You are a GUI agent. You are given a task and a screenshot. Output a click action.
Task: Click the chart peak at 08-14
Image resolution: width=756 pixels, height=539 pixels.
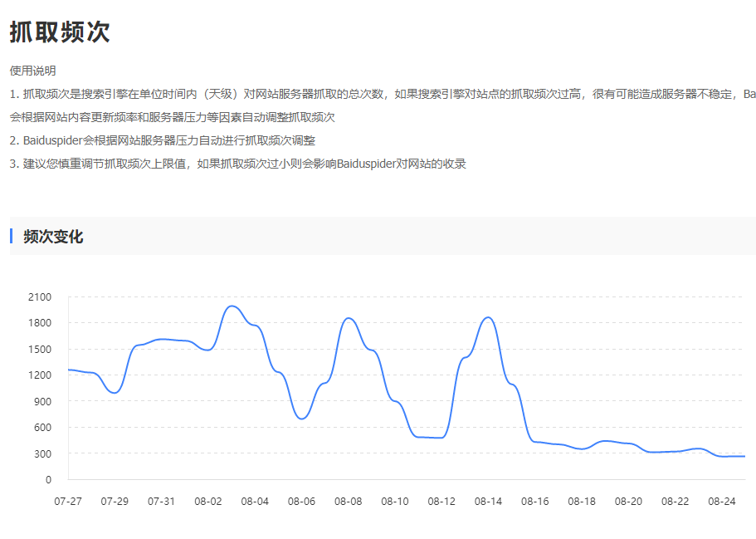point(489,317)
